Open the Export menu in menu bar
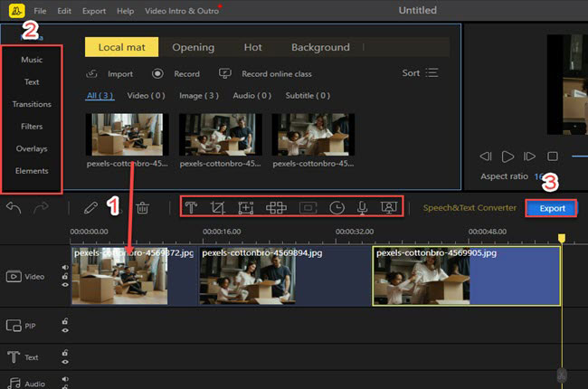 94,11
